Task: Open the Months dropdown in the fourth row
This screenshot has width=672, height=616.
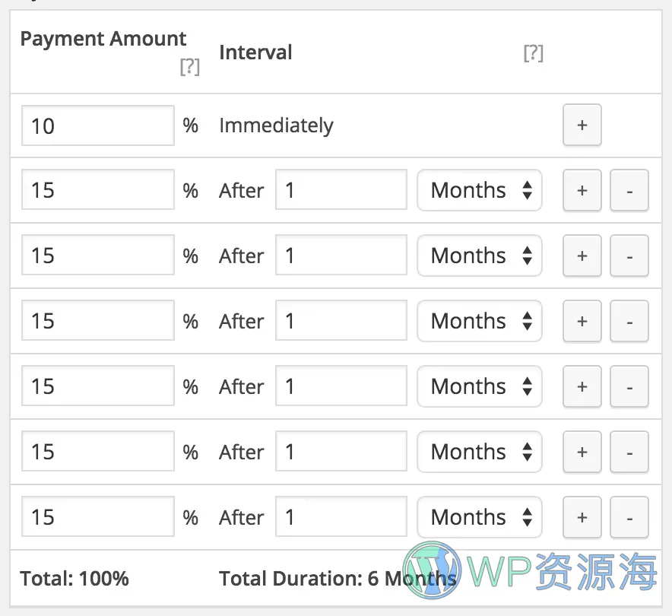Action: point(480,321)
